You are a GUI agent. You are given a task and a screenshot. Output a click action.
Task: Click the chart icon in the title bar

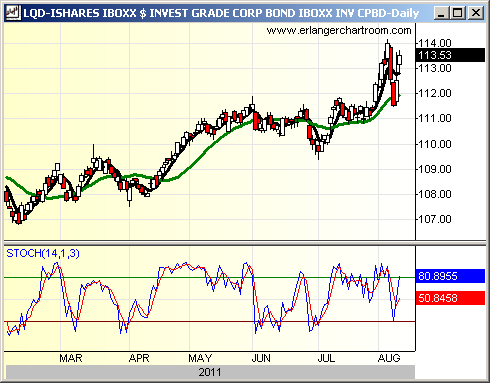pyautogui.click(x=13, y=13)
